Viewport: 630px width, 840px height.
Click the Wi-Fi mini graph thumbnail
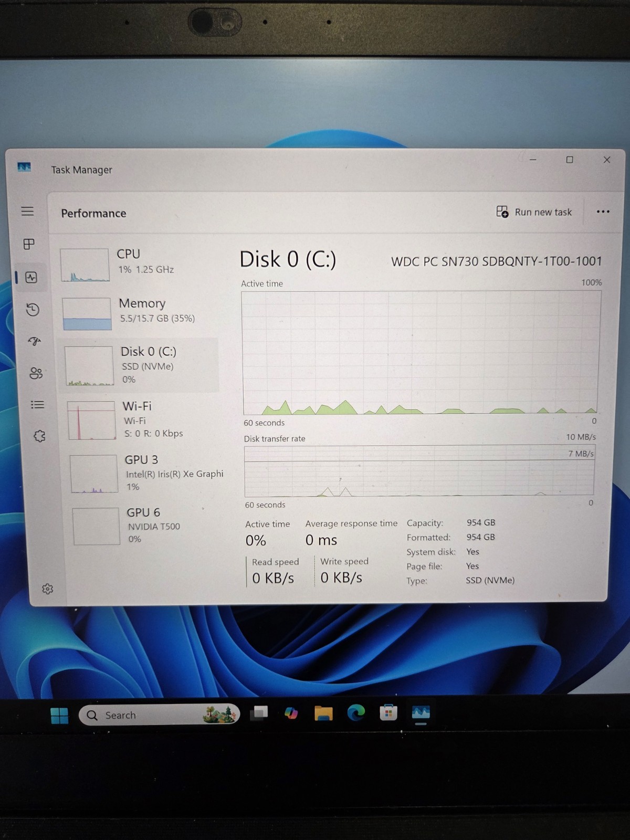91,420
